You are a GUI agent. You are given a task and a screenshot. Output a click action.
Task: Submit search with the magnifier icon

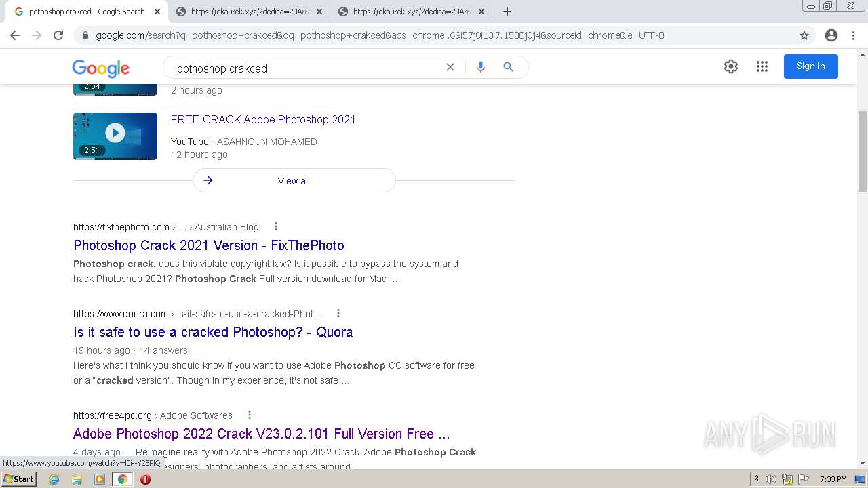tap(508, 67)
